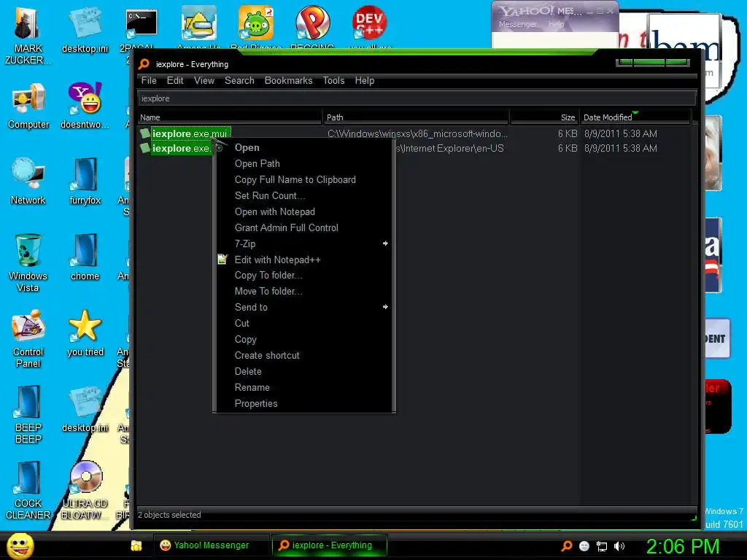The width and height of the screenshot is (747, 560).
Task: Choose Move To folder... entry
Action: point(304,291)
